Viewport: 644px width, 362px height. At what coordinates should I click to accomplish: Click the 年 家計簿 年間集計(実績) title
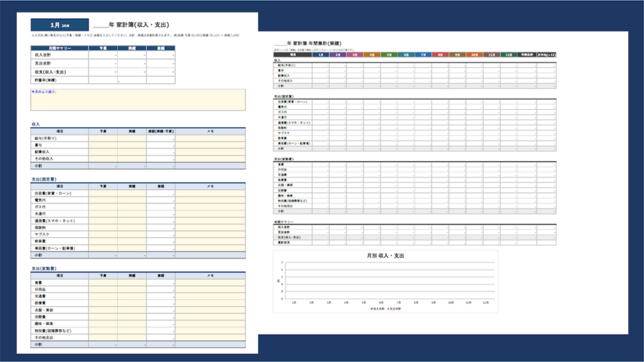[308, 43]
